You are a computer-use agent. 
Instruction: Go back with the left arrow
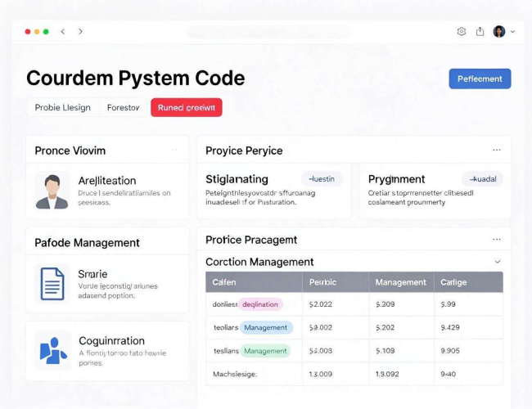[x=63, y=32]
